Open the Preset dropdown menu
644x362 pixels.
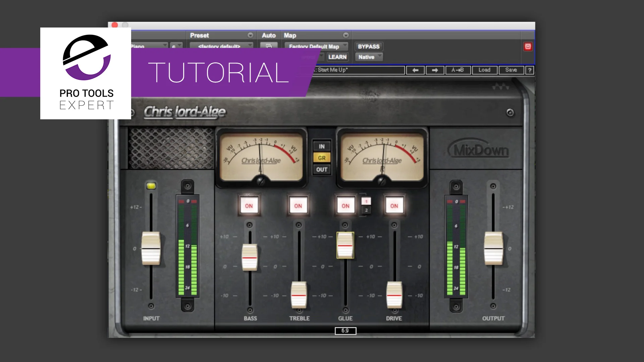(250, 35)
